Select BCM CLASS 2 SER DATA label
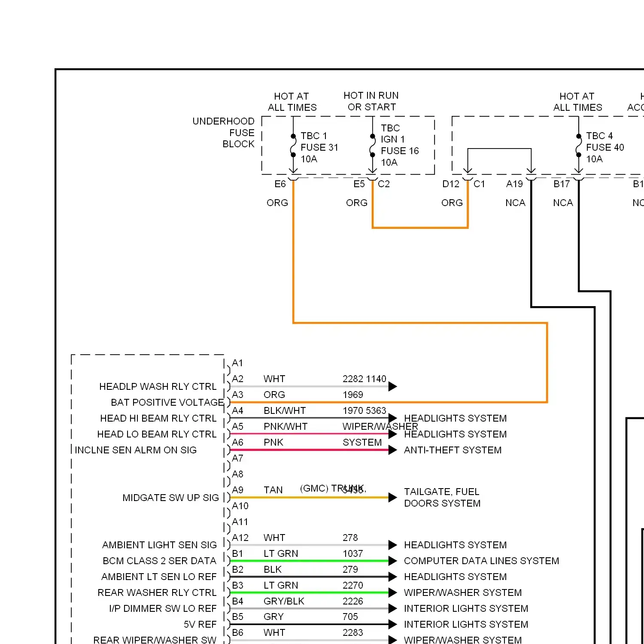The height and width of the screenshot is (644, 644). [x=159, y=561]
